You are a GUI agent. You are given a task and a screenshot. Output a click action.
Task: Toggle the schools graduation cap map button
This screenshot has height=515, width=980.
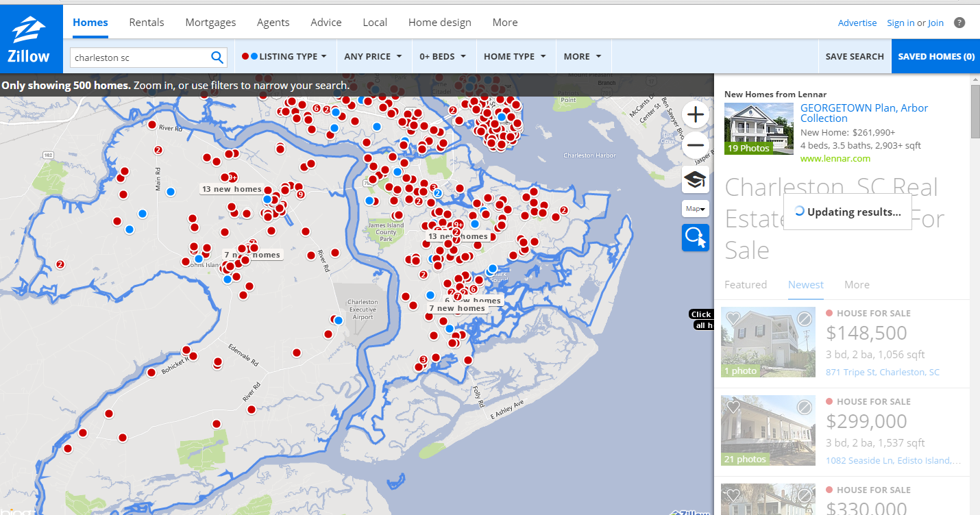(x=696, y=179)
